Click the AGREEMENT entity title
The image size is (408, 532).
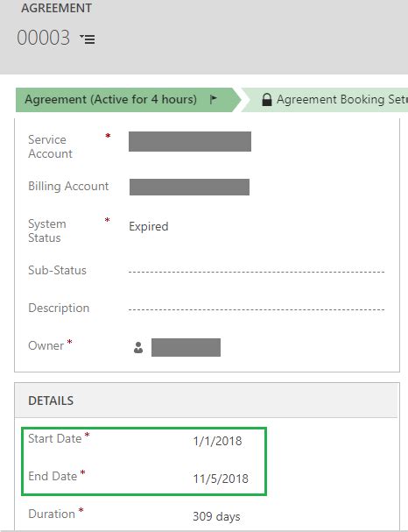(57, 8)
